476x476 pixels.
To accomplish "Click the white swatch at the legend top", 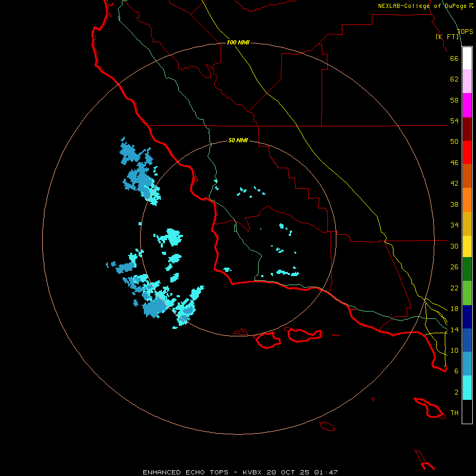I will click(x=467, y=58).
